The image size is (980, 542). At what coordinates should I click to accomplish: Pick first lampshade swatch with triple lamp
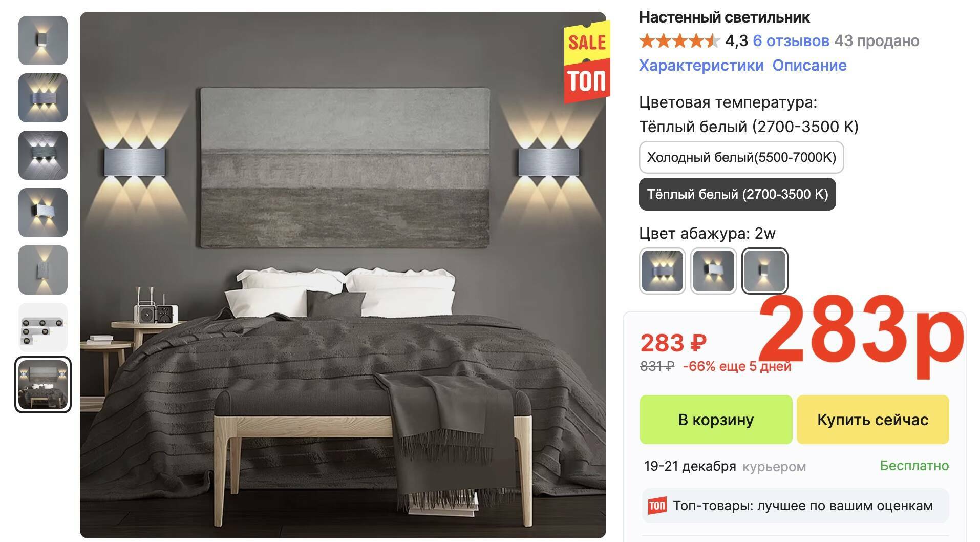663,271
